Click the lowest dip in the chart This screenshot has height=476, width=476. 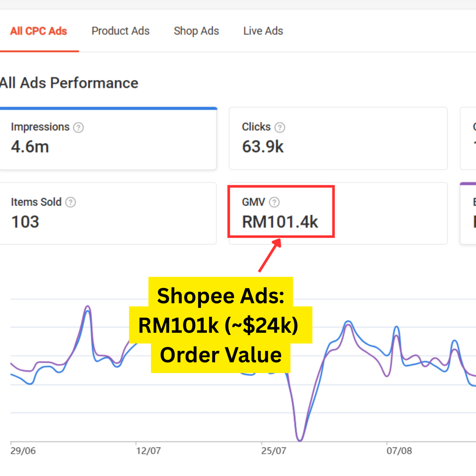pos(300,439)
